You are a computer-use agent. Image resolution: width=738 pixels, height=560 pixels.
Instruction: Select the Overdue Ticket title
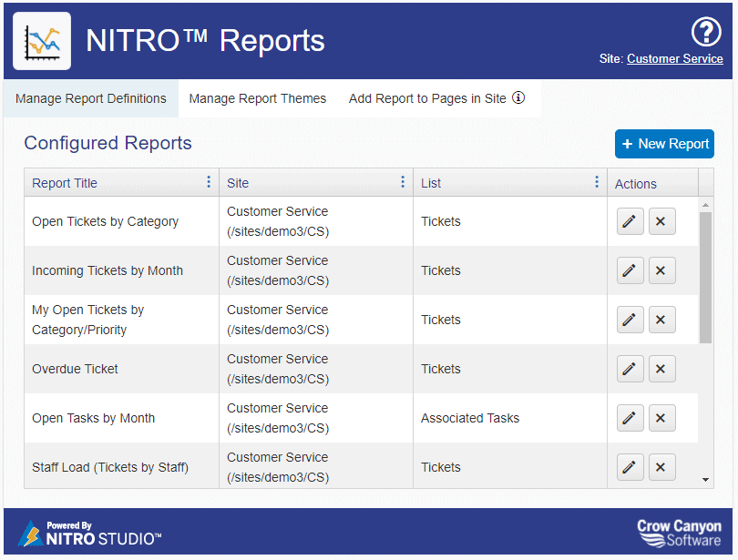[75, 369]
